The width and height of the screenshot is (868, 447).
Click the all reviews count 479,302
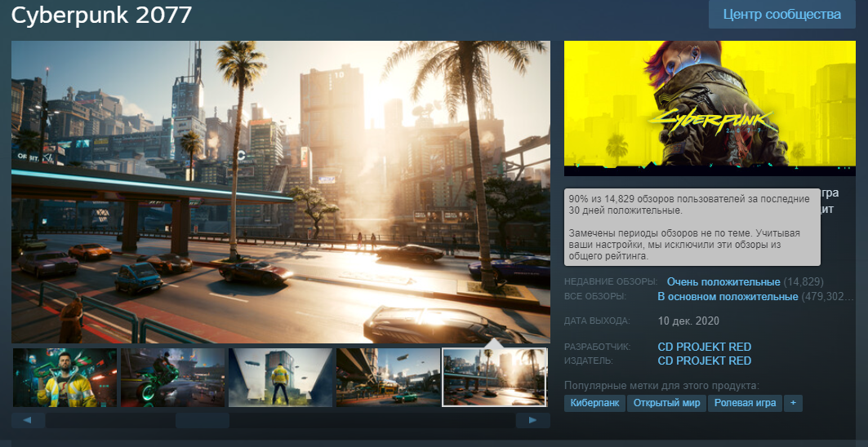coord(828,297)
